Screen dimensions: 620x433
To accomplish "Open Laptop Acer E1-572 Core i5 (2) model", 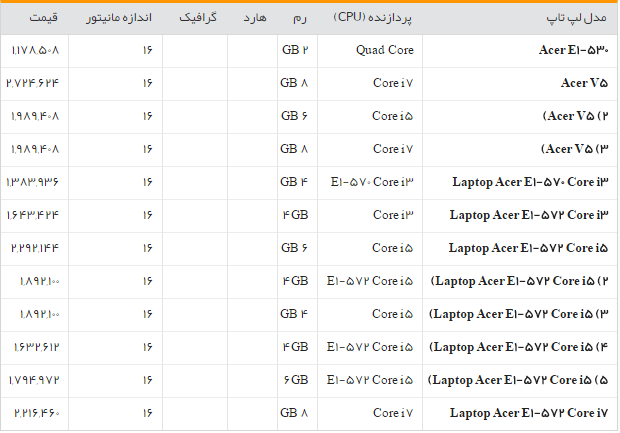I will point(519,281).
